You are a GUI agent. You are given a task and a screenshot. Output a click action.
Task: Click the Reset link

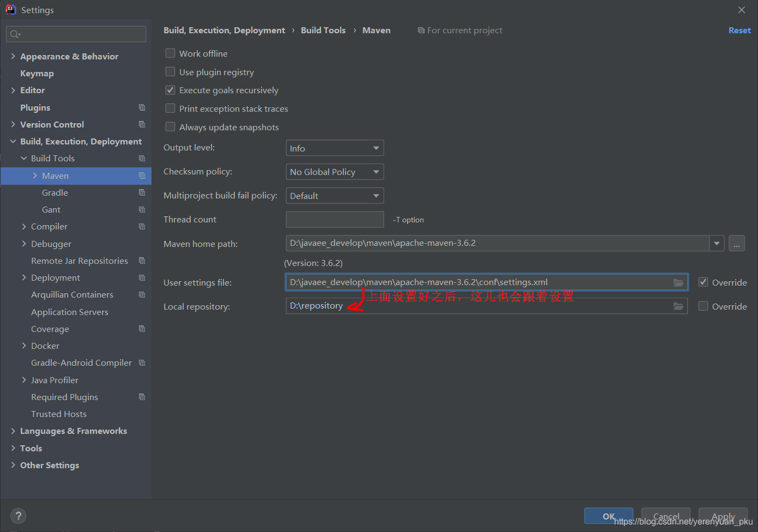click(739, 31)
